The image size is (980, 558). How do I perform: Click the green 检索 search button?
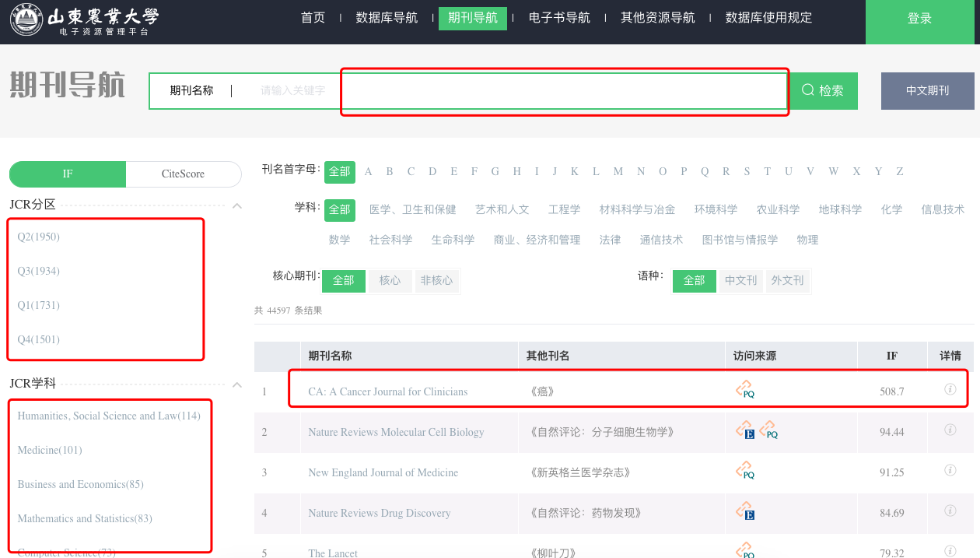[x=824, y=91]
